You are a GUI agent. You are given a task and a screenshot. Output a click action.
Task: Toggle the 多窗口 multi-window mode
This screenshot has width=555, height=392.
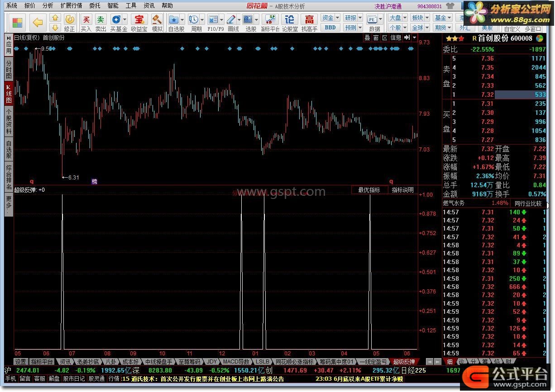point(533,28)
